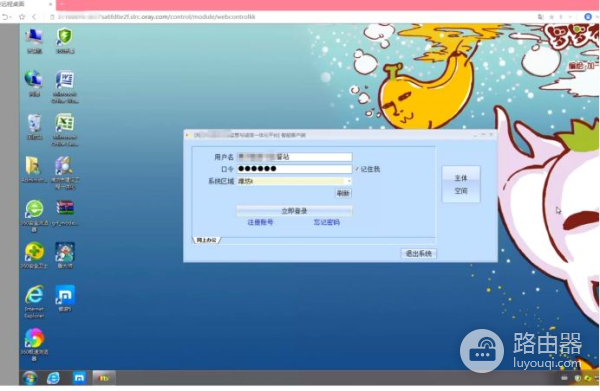Close the remote desktop browser tab

point(51,4)
